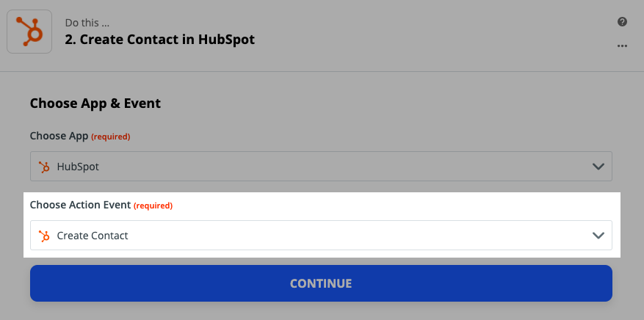Click the Choose Action Event label
This screenshot has width=644, height=320.
click(80, 205)
